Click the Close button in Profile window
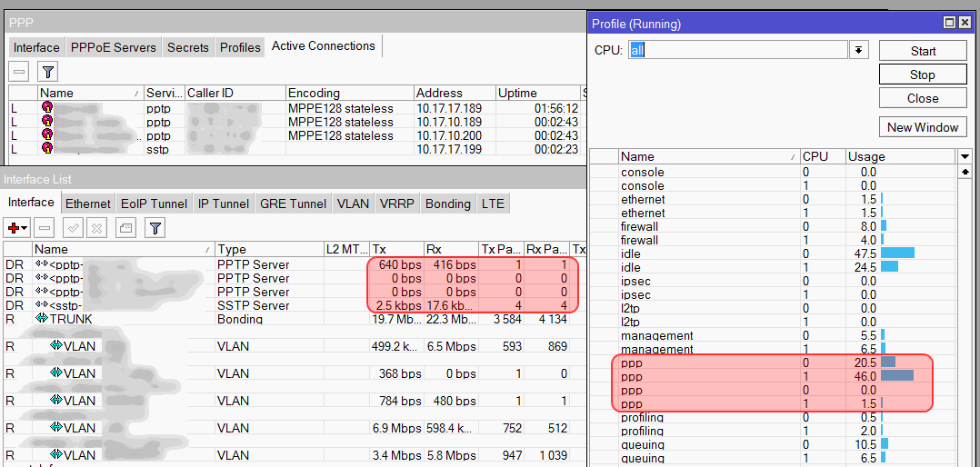This screenshot has width=980, height=467. [923, 98]
